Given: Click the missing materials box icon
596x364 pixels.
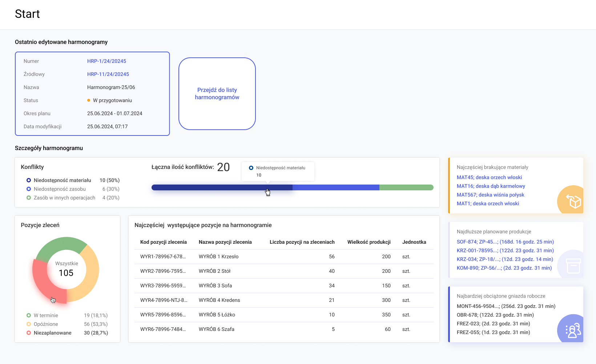Looking at the screenshot, I should click(x=573, y=202).
